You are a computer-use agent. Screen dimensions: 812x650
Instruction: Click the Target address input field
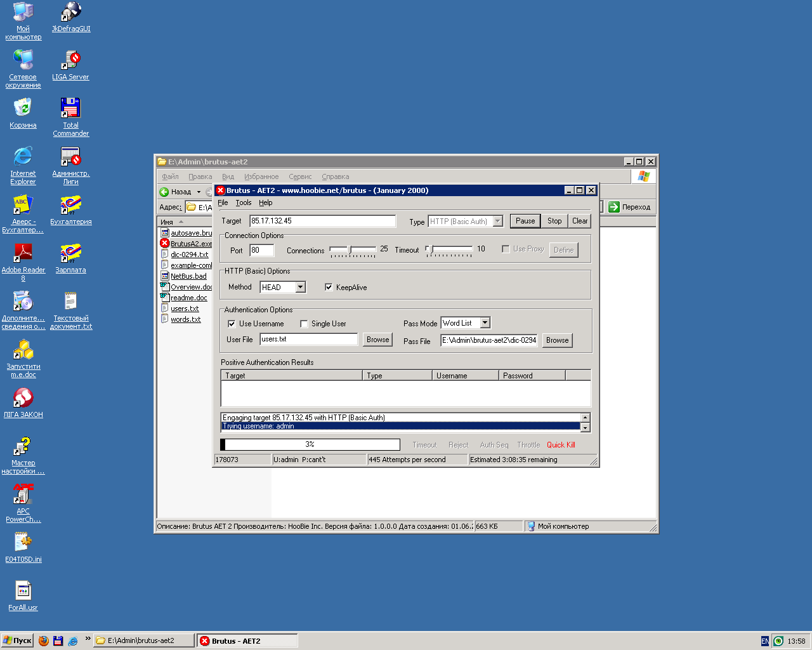coord(322,221)
